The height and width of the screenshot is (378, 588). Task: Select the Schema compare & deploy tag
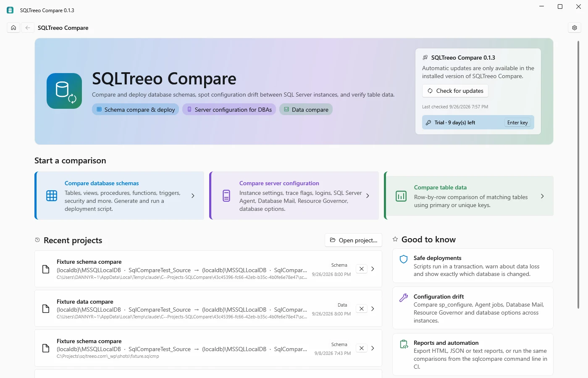136,110
